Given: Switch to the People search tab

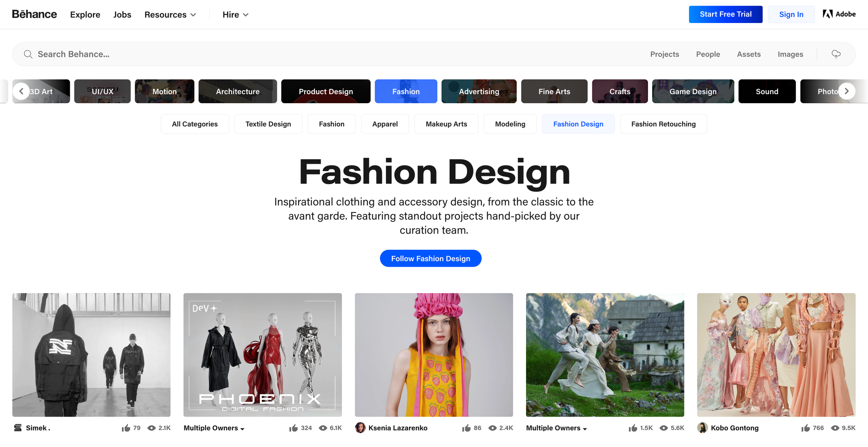Looking at the screenshot, I should tap(708, 54).
